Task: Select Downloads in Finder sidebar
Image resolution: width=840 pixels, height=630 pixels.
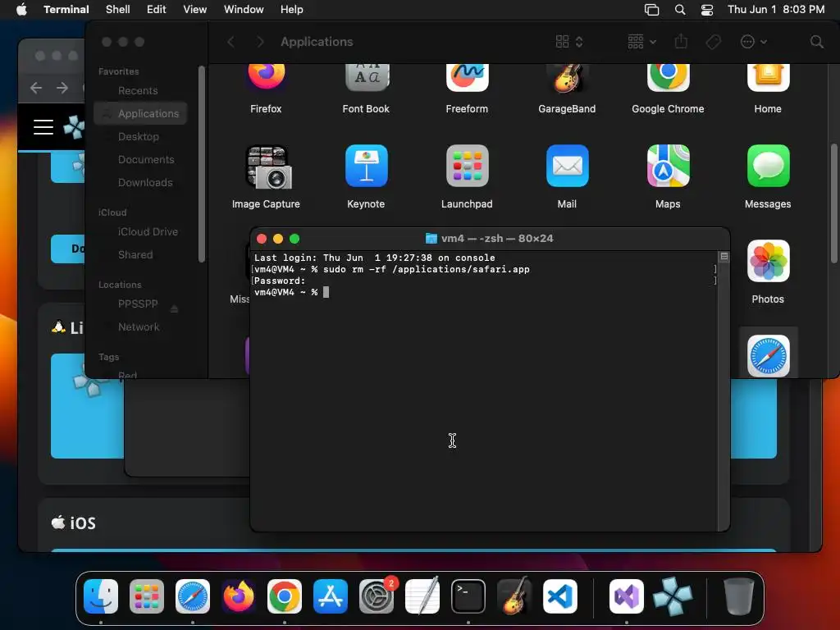Action: click(x=140, y=183)
